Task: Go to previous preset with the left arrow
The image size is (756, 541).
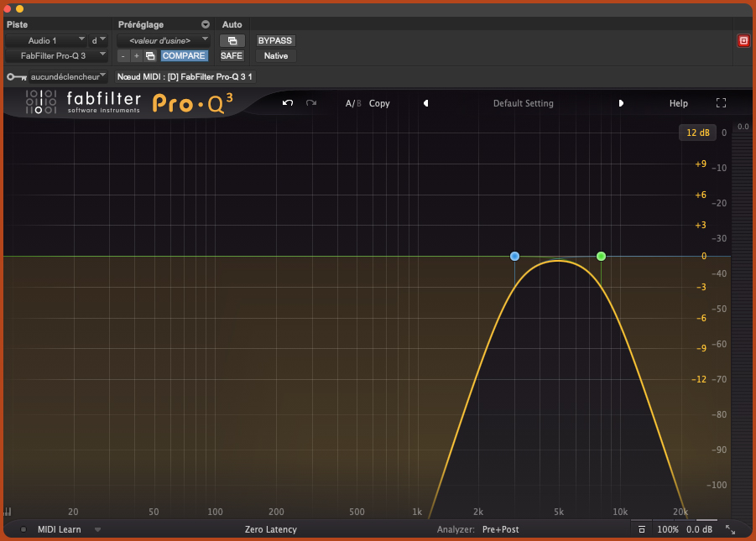Action: coord(425,103)
